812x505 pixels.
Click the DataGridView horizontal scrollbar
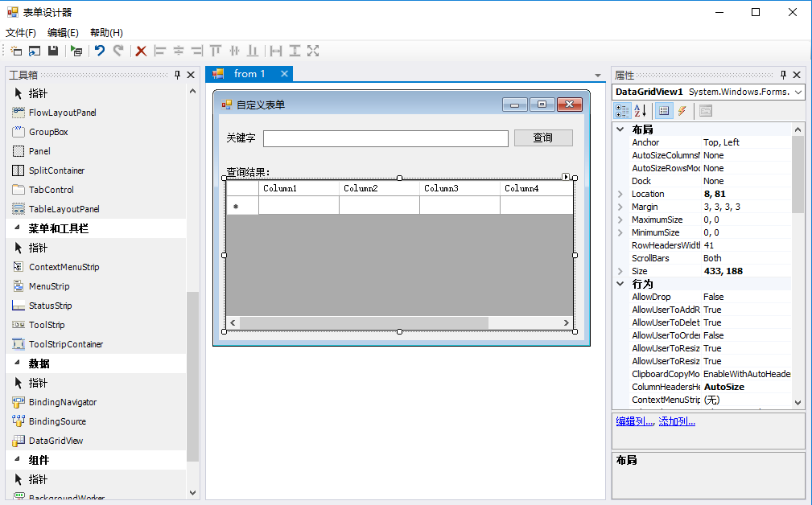pyautogui.click(x=364, y=322)
